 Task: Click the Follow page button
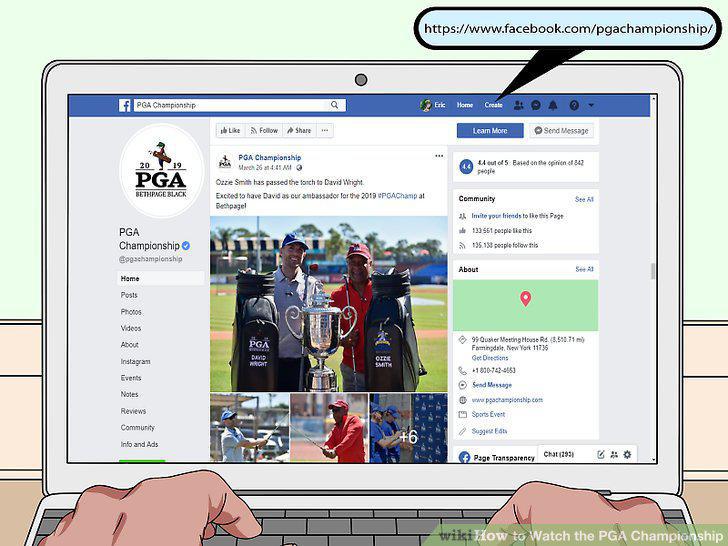click(x=264, y=130)
